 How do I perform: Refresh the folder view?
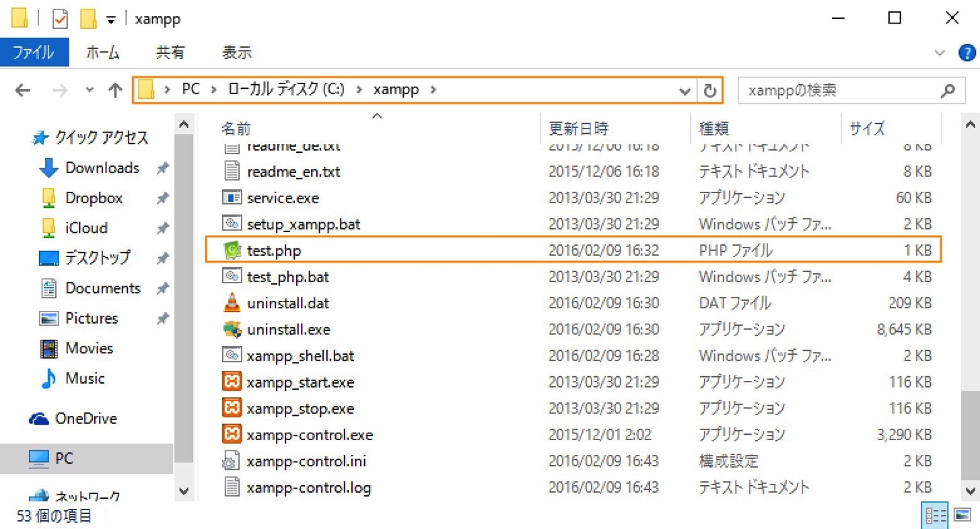tap(709, 91)
